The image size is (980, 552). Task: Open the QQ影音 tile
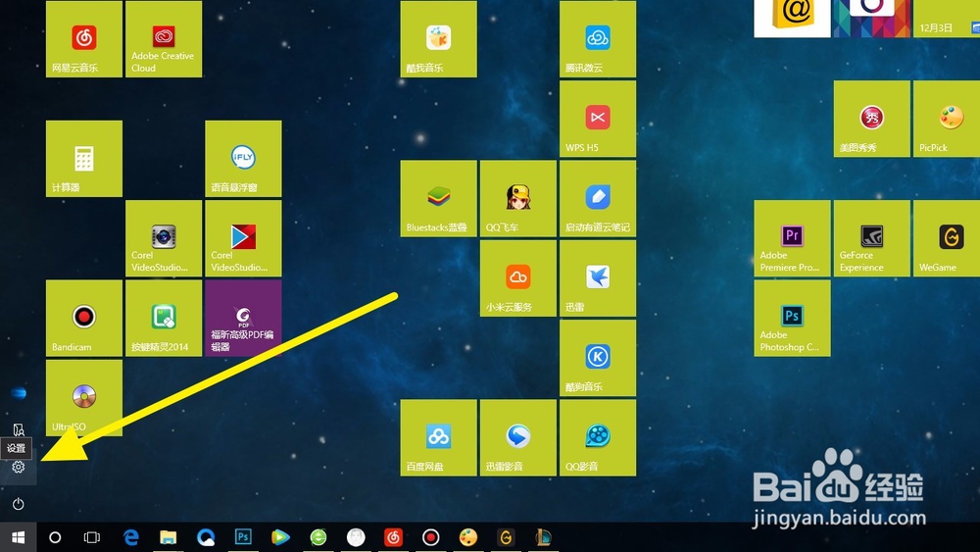[x=598, y=437]
